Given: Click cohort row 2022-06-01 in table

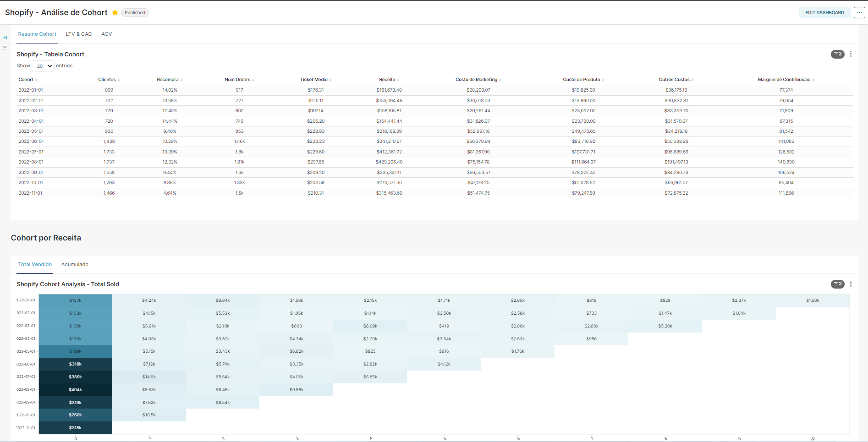Looking at the screenshot, I should pos(435,142).
